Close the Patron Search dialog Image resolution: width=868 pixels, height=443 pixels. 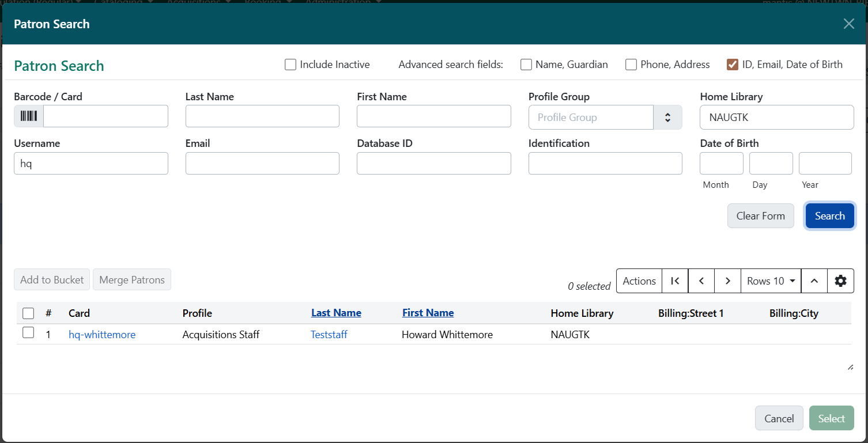[x=848, y=24]
